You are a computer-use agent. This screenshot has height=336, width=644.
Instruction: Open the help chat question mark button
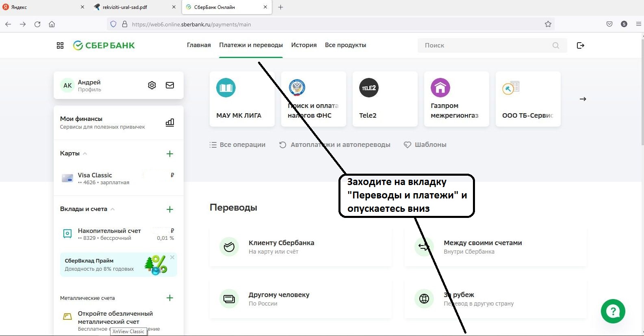click(x=613, y=311)
